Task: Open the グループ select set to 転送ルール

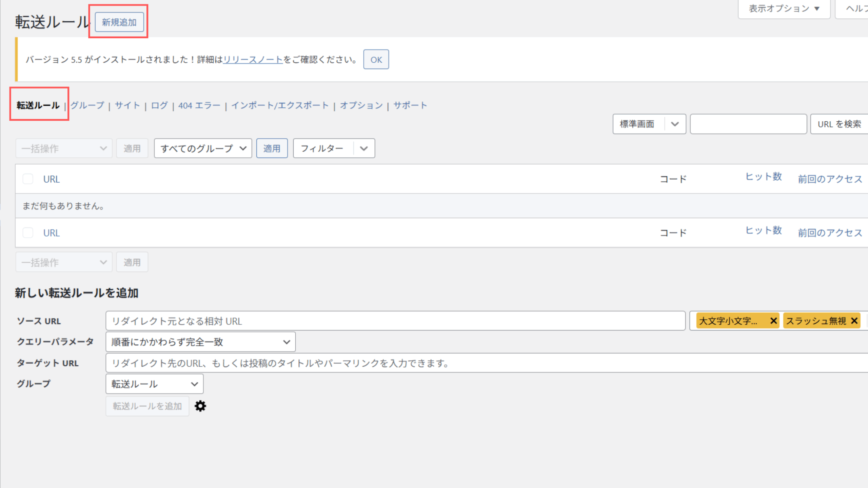Action: tap(154, 384)
